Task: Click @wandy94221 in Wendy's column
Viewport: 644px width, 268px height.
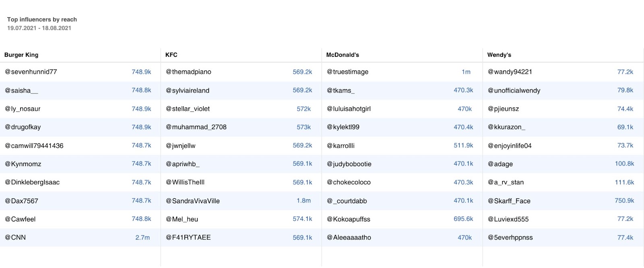Action: pyautogui.click(x=510, y=72)
